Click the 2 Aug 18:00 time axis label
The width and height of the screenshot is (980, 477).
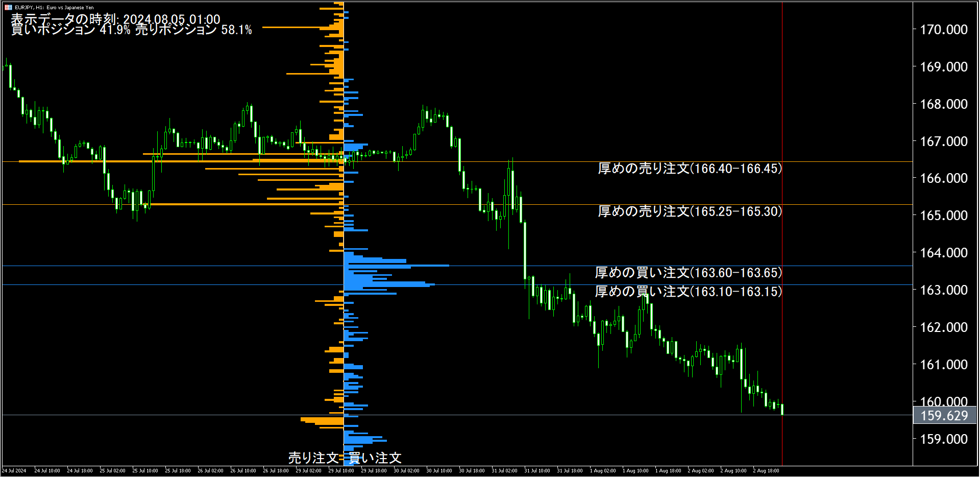[x=766, y=471]
